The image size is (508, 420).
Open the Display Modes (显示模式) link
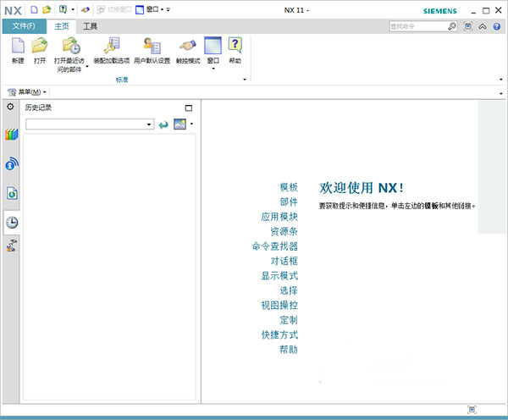tap(279, 276)
